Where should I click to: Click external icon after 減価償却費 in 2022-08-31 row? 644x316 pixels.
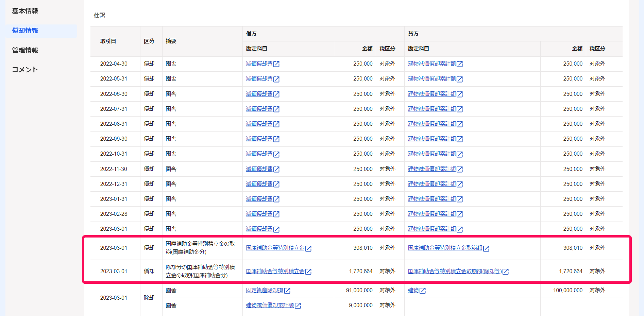[x=276, y=124]
